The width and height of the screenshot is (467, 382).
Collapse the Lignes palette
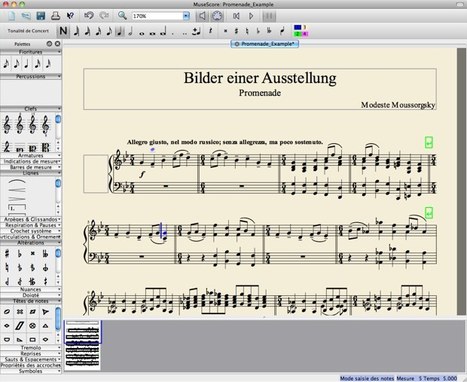tap(31, 173)
